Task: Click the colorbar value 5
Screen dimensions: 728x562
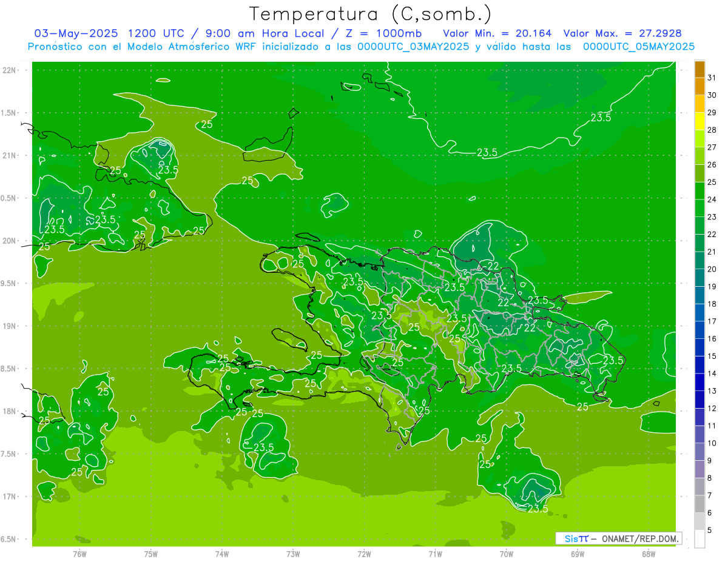Action: tap(710, 530)
